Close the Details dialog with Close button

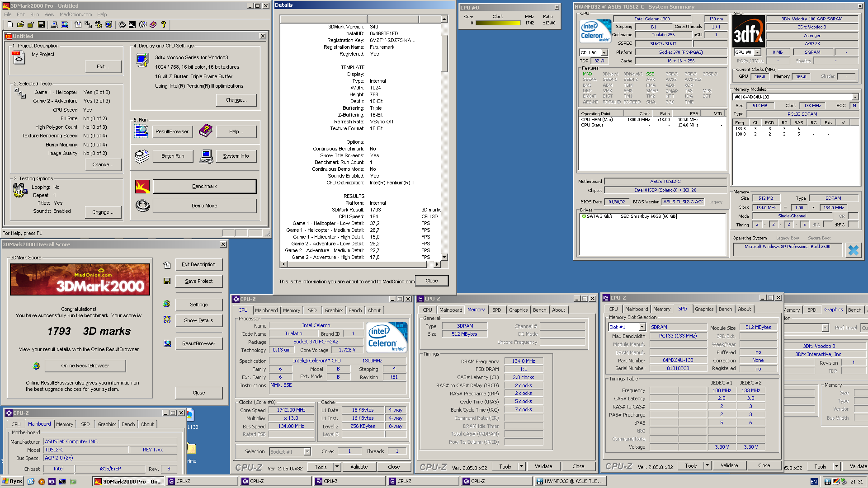(432, 281)
